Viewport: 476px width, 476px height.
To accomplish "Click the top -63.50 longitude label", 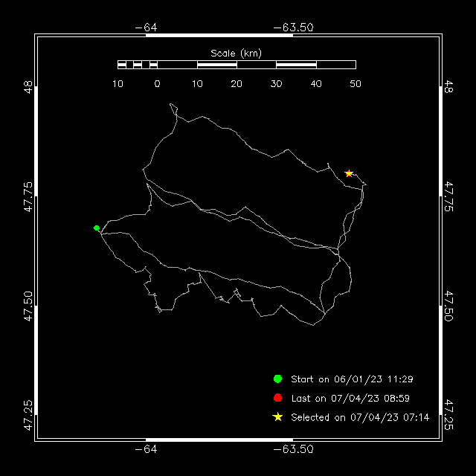I will pyautogui.click(x=293, y=28).
